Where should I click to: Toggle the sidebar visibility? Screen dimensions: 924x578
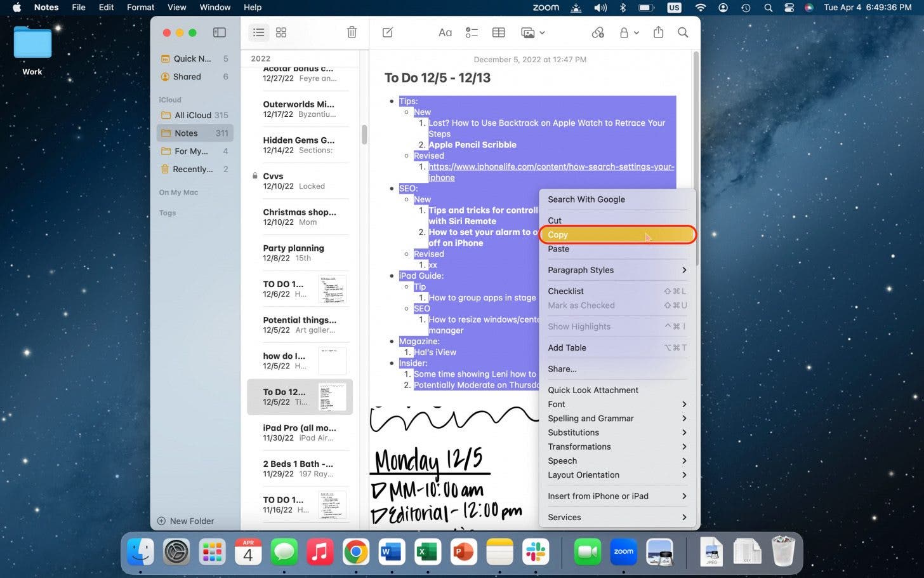pyautogui.click(x=219, y=32)
